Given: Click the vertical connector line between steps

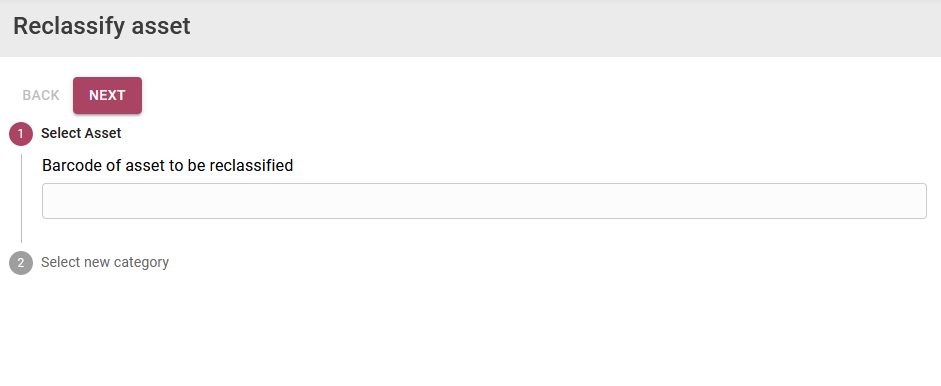Looking at the screenshot, I should [21, 198].
